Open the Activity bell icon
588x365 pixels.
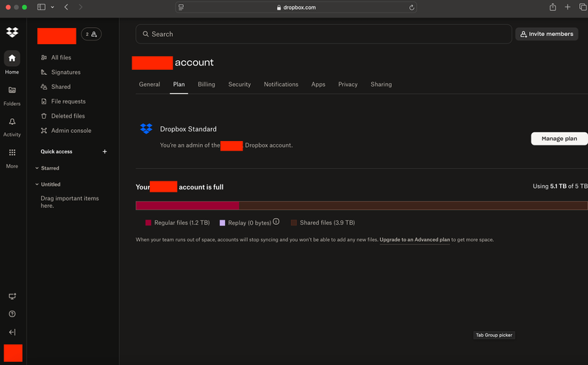(12, 122)
